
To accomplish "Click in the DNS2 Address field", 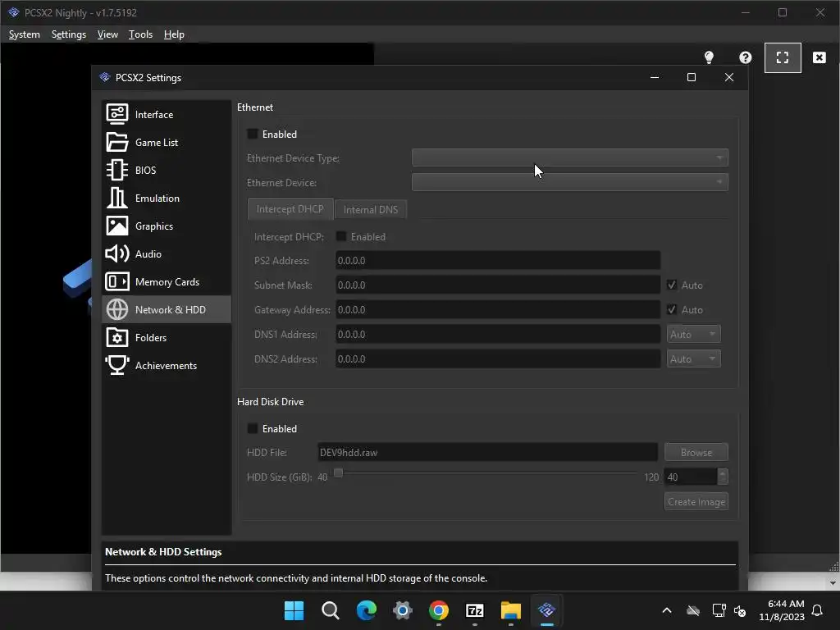I will click(x=498, y=359).
